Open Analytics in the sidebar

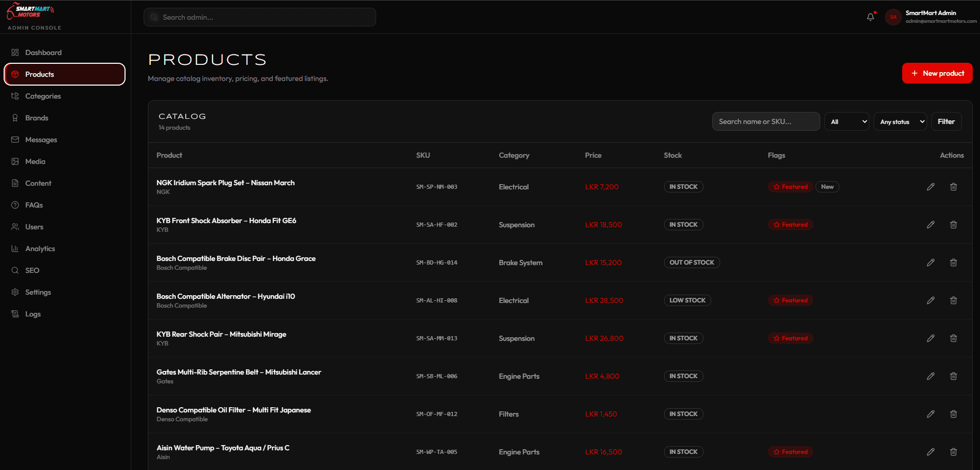click(x=65, y=248)
